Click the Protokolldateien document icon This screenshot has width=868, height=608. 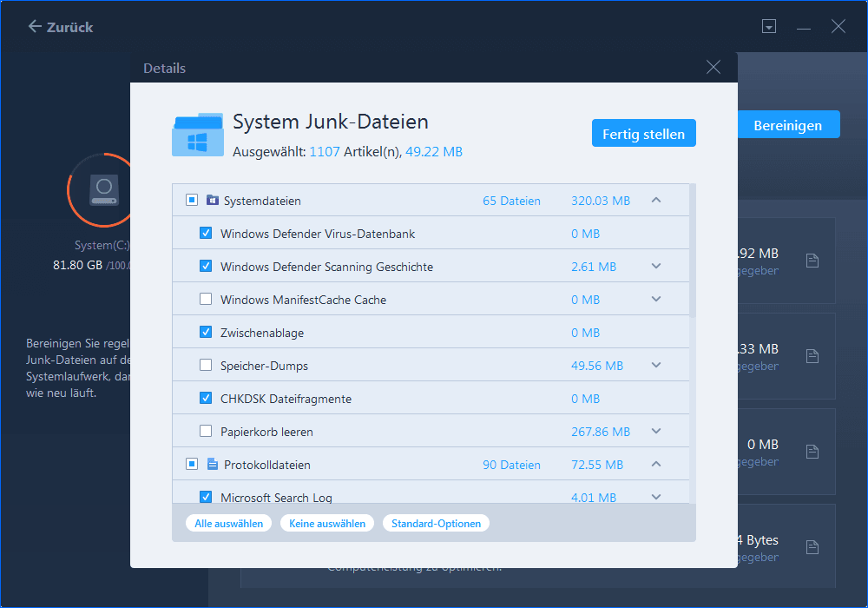click(x=212, y=464)
